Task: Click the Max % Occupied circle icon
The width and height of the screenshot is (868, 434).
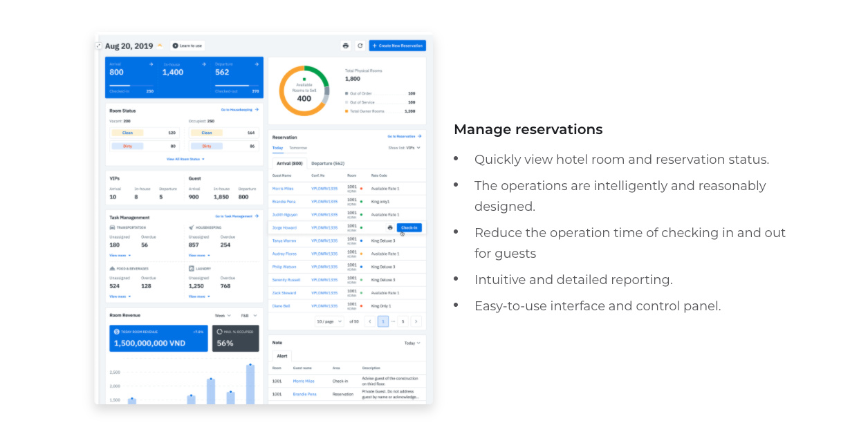Action: pyautogui.click(x=219, y=332)
